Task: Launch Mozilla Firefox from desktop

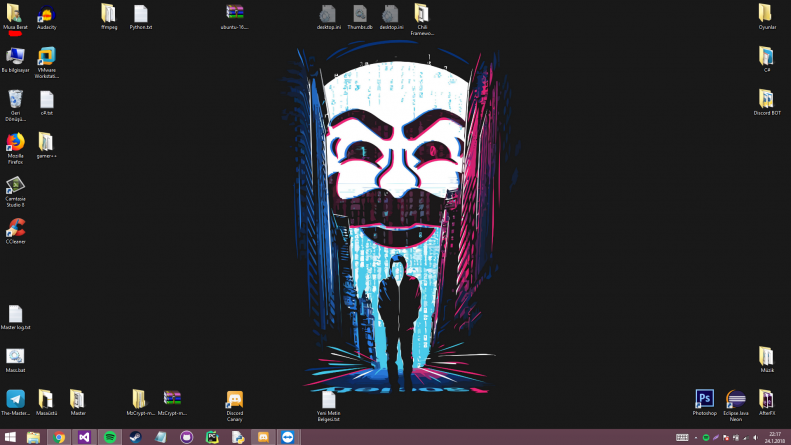Action: point(15,148)
